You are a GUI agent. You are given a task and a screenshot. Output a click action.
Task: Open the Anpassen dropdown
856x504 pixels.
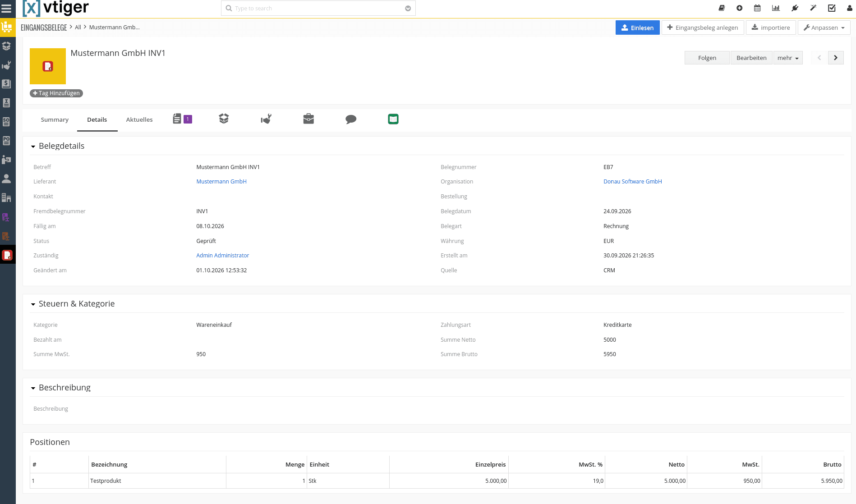[824, 27]
